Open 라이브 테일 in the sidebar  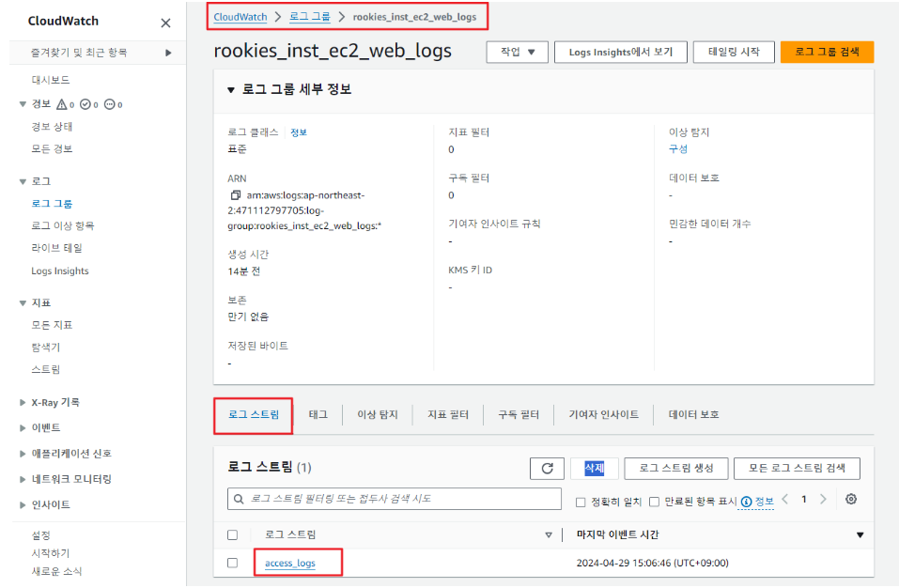pos(56,248)
